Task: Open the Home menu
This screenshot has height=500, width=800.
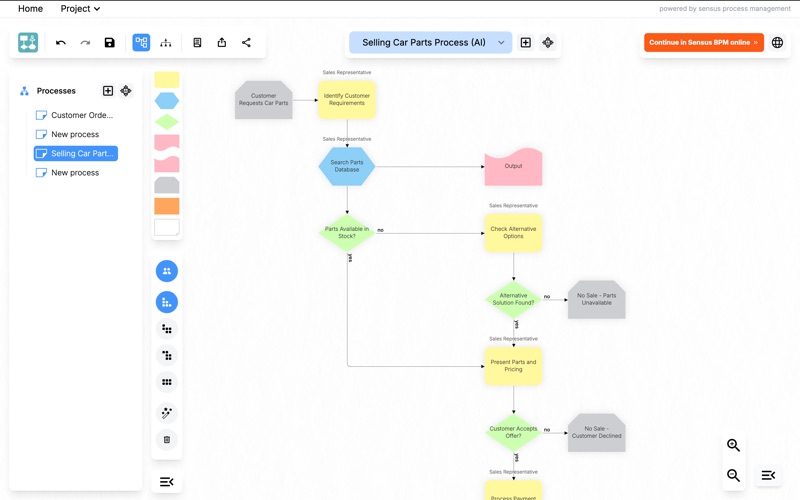Action: [x=31, y=9]
